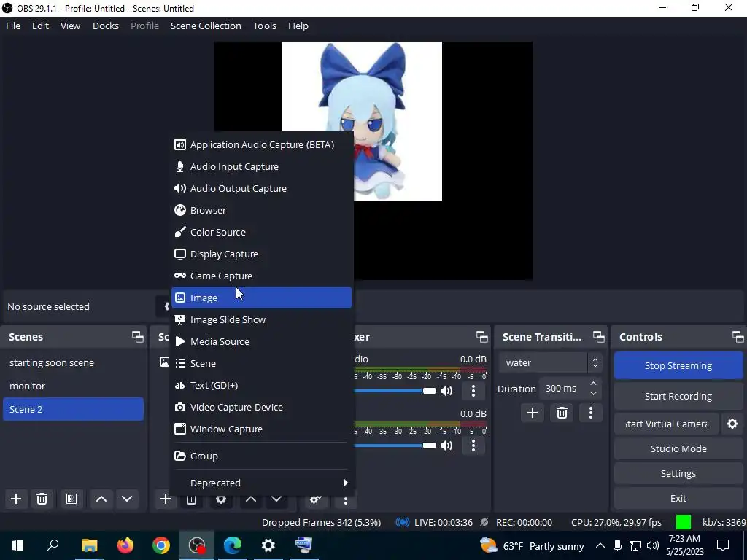The height and width of the screenshot is (560, 747).
Task: Mute the upper audio track speaker
Action: coord(446,391)
